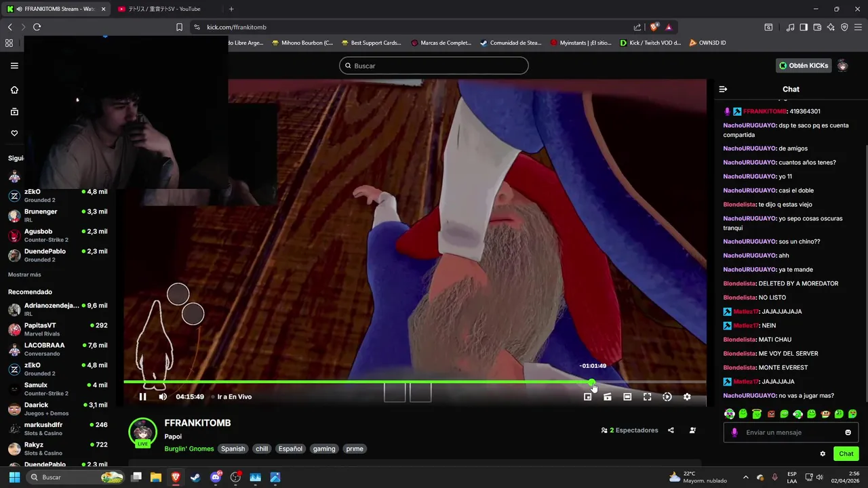This screenshot has height=488, width=868.
Task: Open Discord from the Windows taskbar
Action: pyautogui.click(x=216, y=477)
